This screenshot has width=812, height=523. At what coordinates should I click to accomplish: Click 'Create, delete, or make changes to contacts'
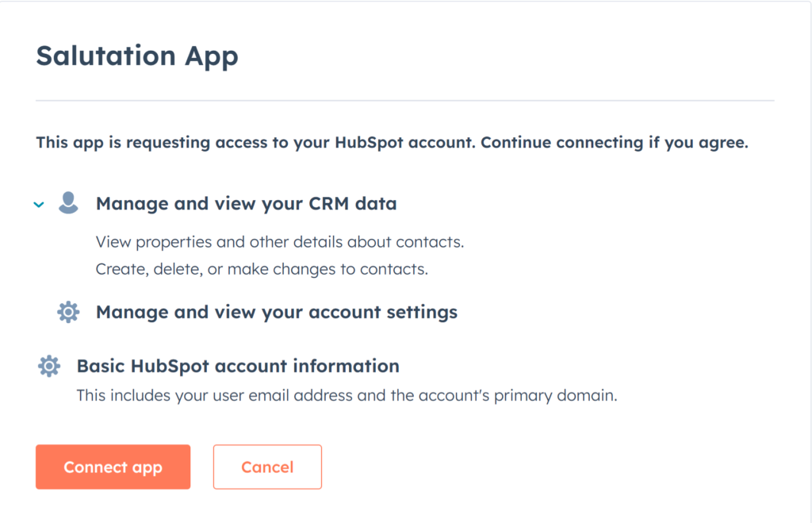click(x=262, y=269)
